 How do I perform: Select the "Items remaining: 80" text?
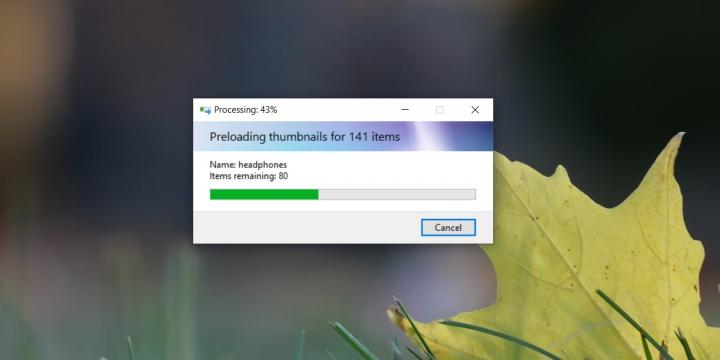point(249,176)
